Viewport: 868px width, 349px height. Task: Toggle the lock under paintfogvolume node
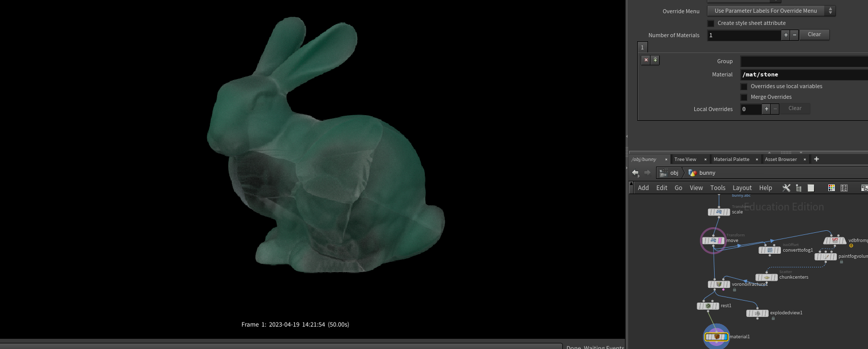tap(842, 262)
